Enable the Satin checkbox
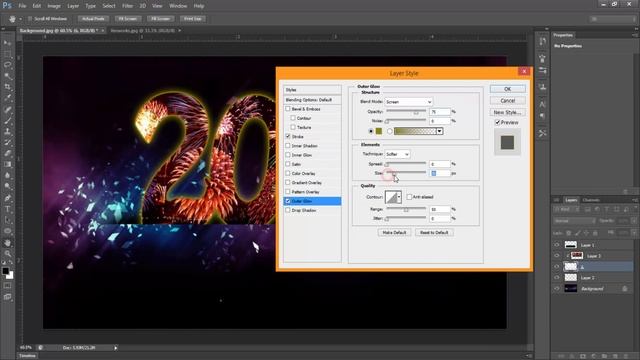This screenshot has height=360, width=640. pos(288,164)
